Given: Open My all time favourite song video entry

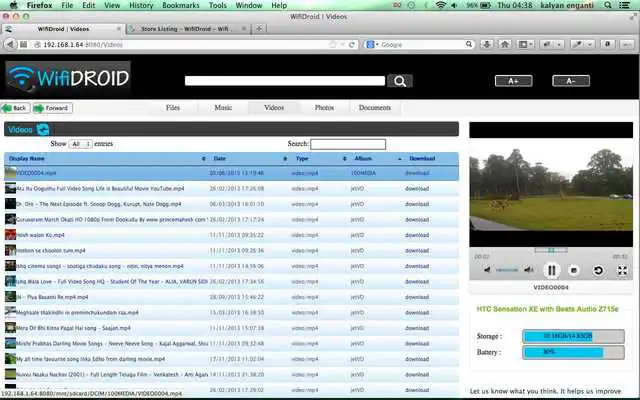Looking at the screenshot, I should pyautogui.click(x=91, y=359).
